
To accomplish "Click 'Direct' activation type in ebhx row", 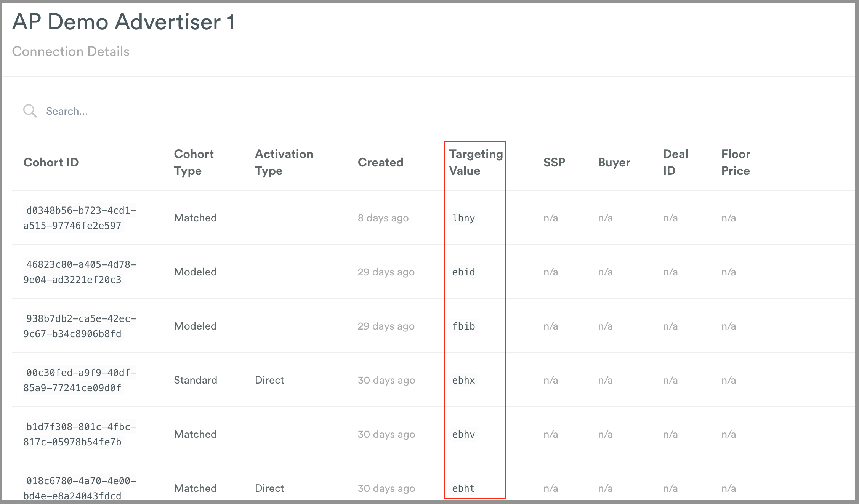I will point(269,380).
